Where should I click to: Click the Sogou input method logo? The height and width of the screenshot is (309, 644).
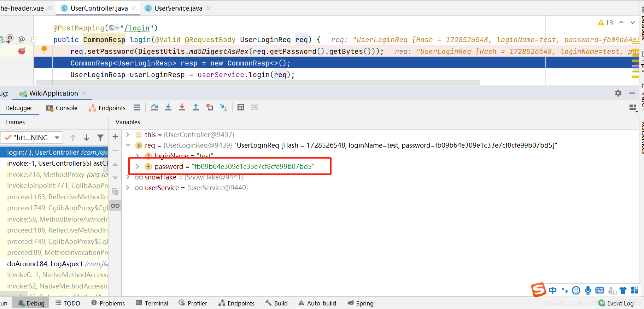click(x=539, y=290)
